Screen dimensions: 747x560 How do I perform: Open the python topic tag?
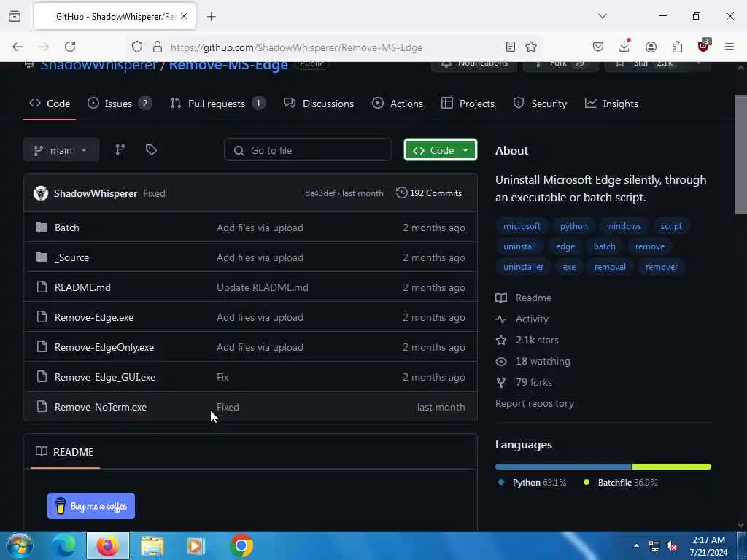point(573,226)
